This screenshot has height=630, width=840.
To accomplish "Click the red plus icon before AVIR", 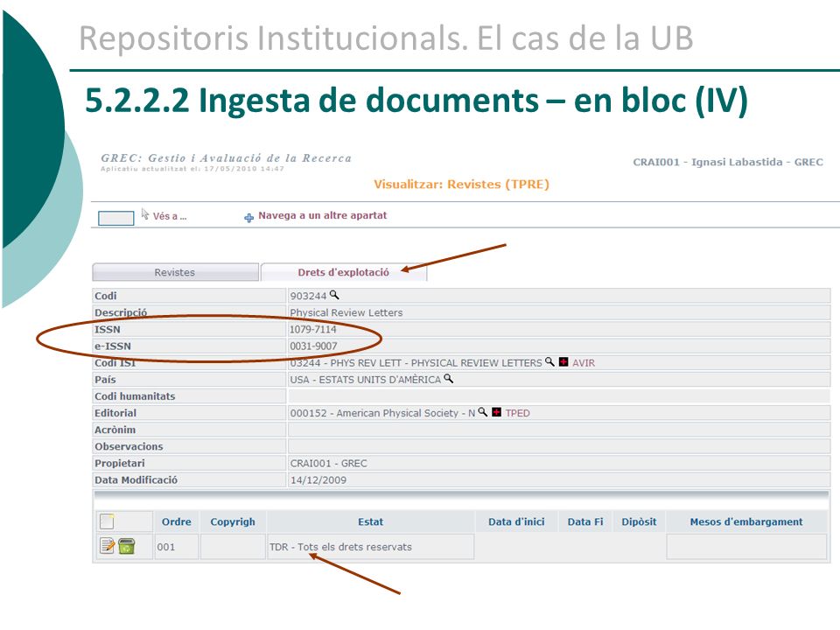I will [x=563, y=362].
